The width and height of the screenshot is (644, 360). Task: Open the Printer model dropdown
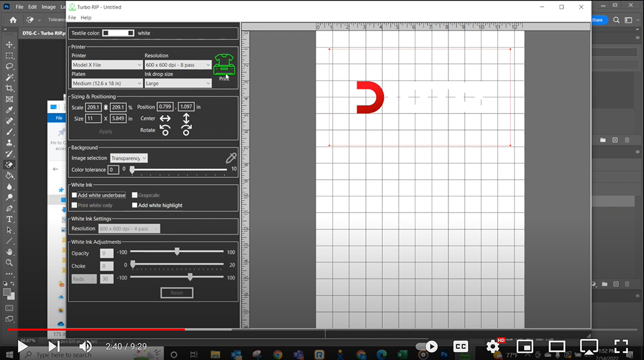click(106, 65)
